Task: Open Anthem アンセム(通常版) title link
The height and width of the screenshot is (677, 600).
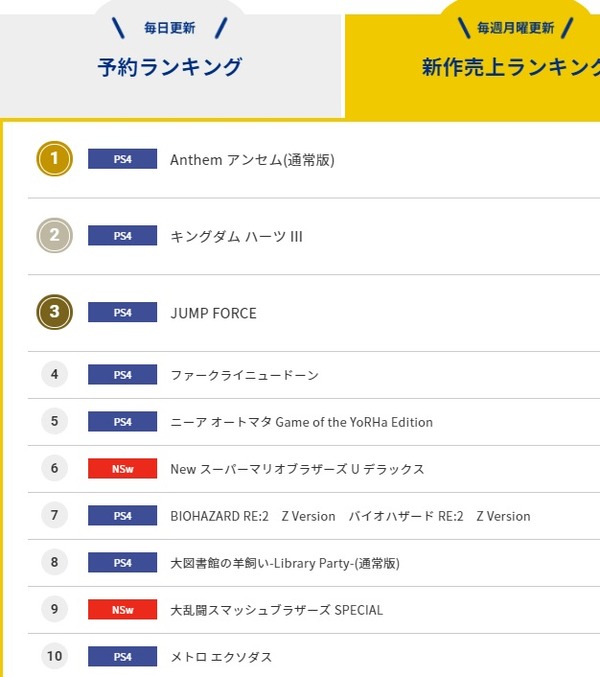Action: click(252, 160)
